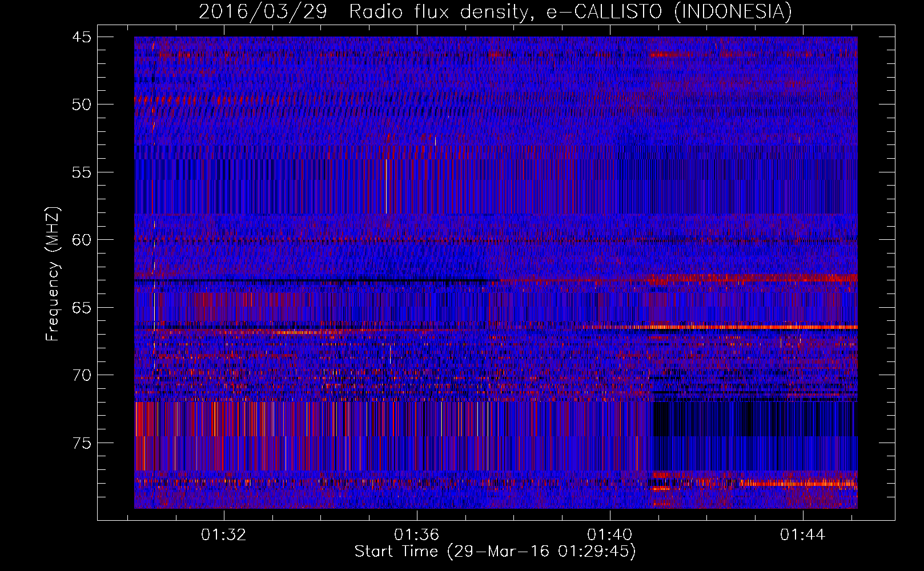The width and height of the screenshot is (924, 571).
Task: Click the 01:32 time tick label
Action: click(224, 534)
